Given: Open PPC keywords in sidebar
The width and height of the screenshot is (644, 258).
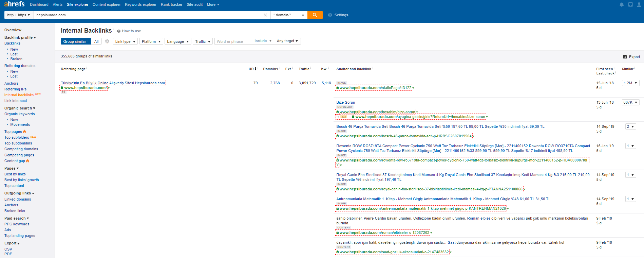Looking at the screenshot, I should pos(17,224).
